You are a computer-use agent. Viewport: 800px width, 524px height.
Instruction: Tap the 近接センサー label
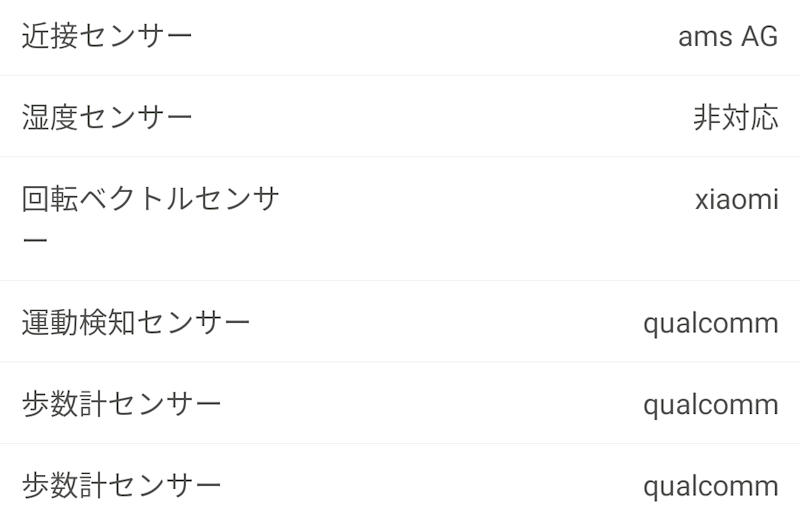[x=107, y=37]
